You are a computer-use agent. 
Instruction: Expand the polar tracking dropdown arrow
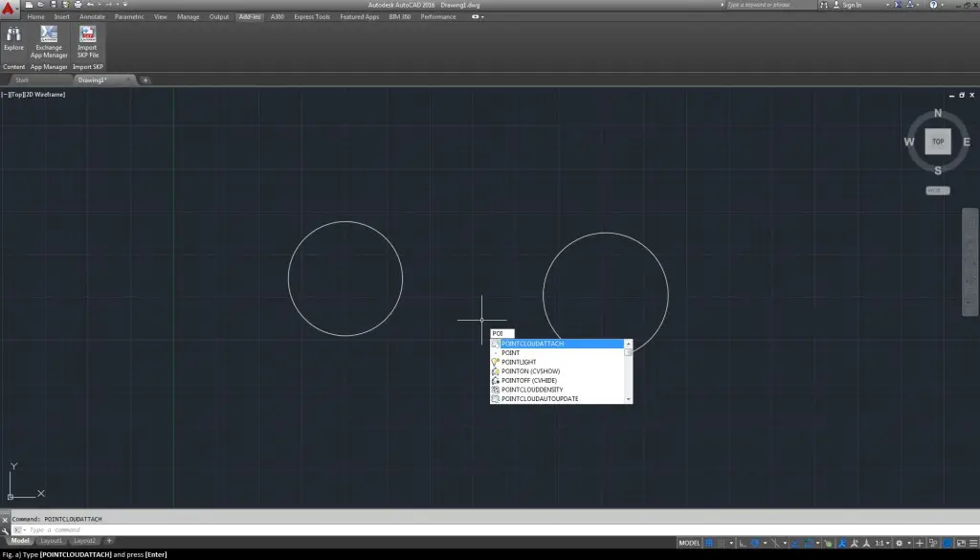766,541
